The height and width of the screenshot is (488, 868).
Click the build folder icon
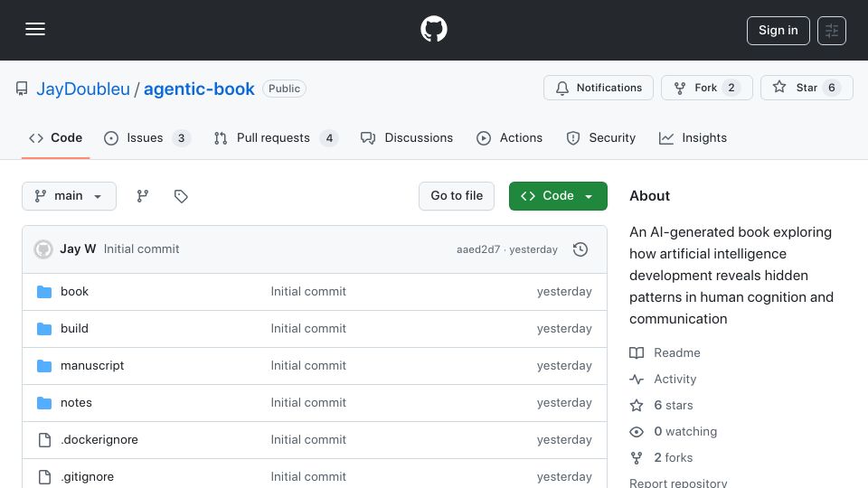[44, 329]
